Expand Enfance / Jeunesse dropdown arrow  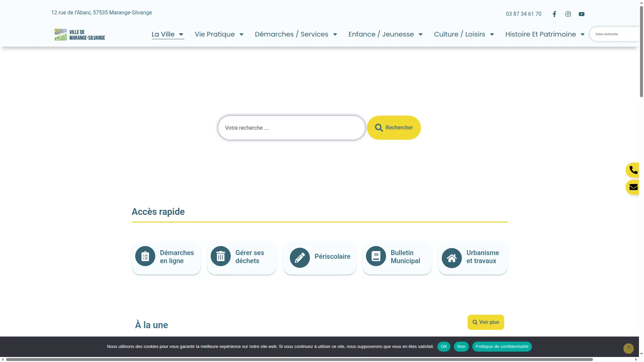[421, 35]
